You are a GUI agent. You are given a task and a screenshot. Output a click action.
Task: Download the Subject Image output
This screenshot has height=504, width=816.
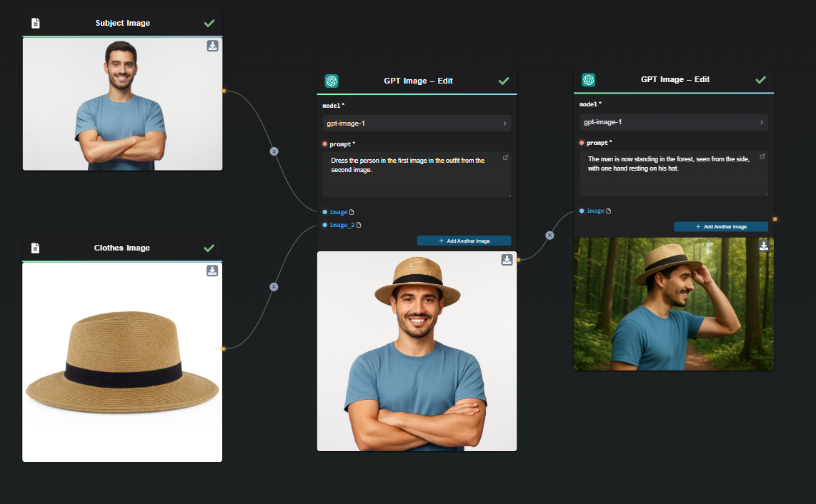pos(212,46)
